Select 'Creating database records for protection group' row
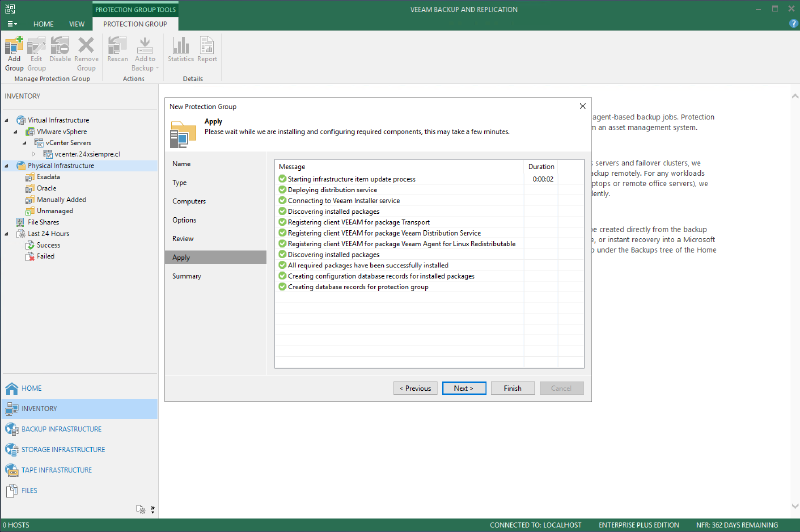 (x=429, y=287)
